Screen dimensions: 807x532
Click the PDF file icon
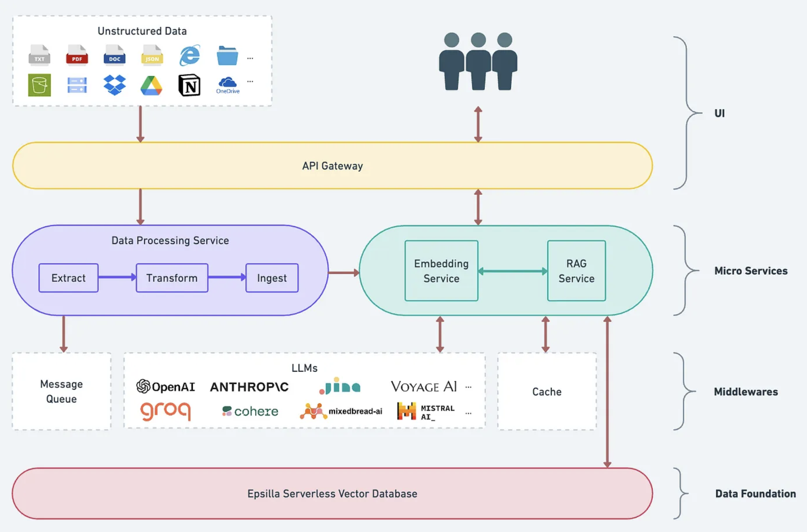[x=77, y=55]
